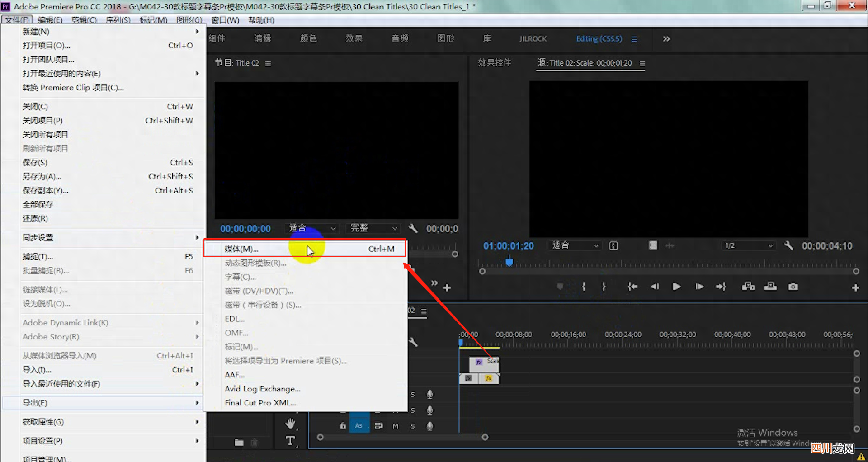Click the Drag Video Only filmstrip icon
The image size is (868, 462).
click(x=653, y=245)
